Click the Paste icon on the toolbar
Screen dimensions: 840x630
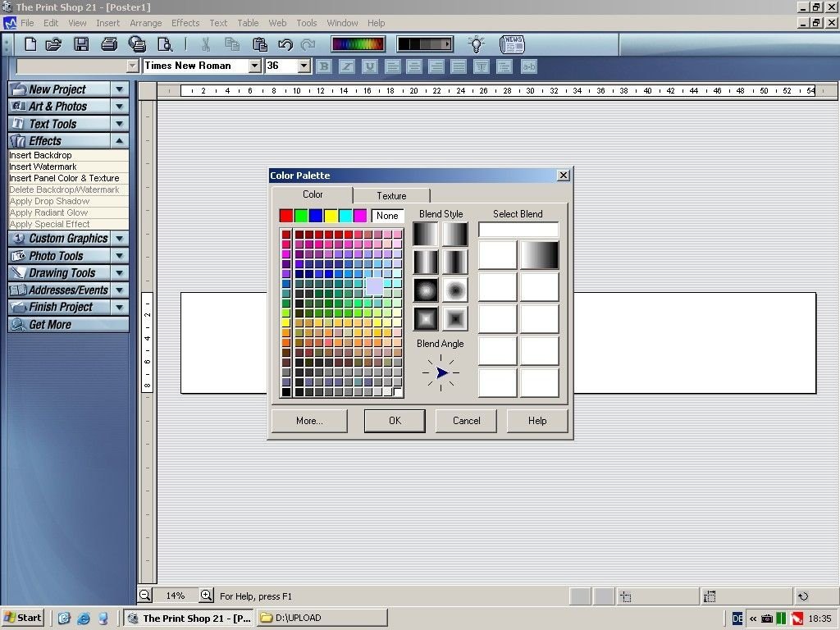click(x=261, y=44)
